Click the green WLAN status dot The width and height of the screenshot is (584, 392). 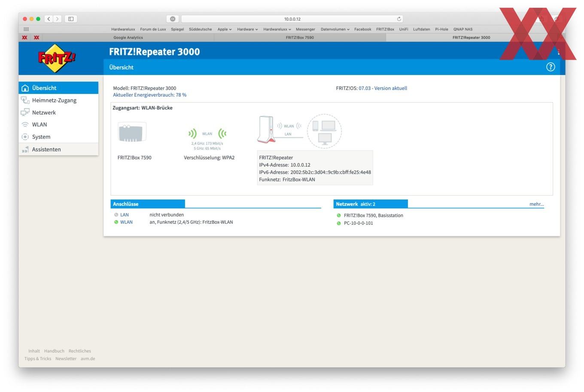pos(116,222)
